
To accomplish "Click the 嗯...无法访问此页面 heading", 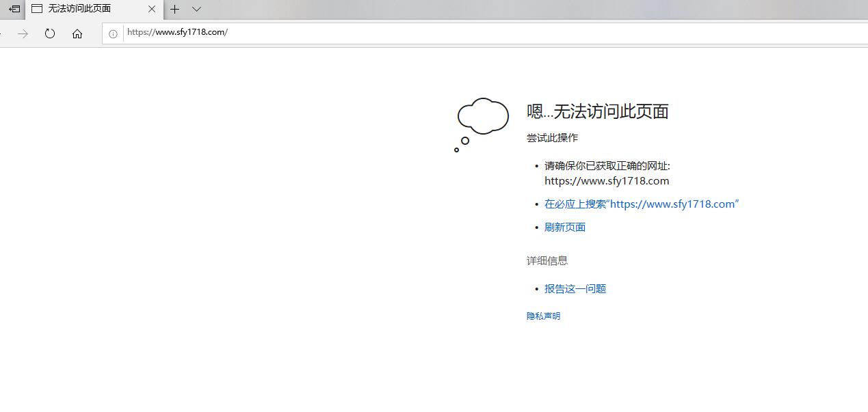I will tap(597, 111).
